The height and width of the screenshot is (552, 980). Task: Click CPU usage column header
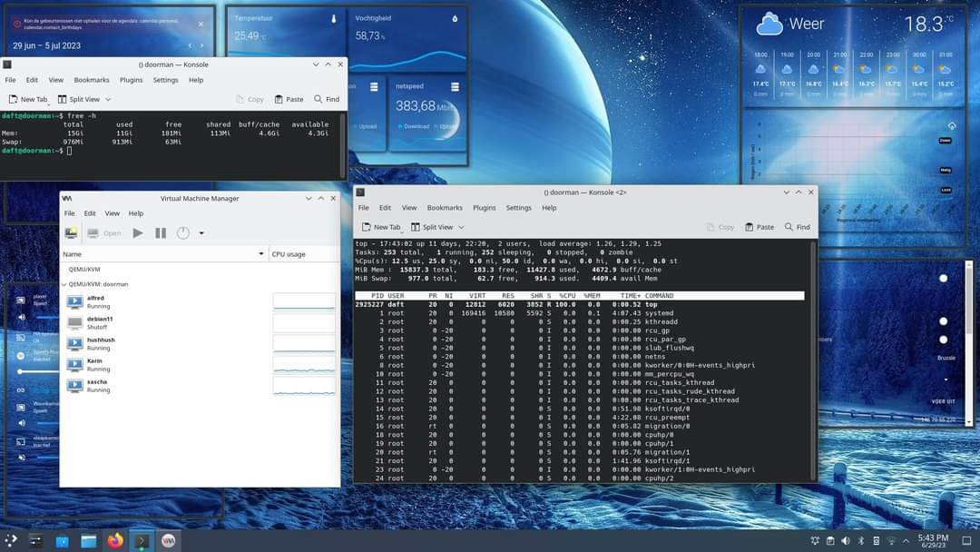point(304,254)
